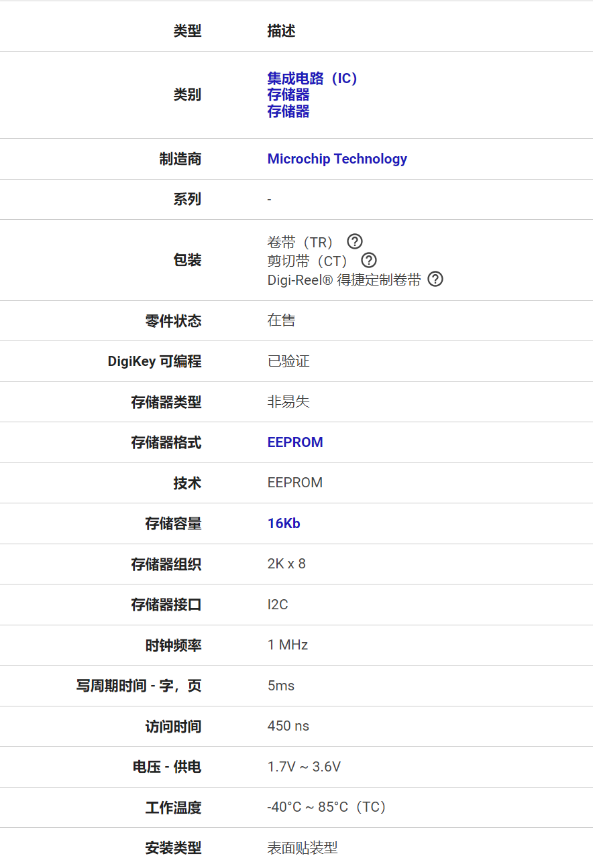Select the I2C 存储器接口 value
The width and height of the screenshot is (593, 868).
click(x=278, y=605)
